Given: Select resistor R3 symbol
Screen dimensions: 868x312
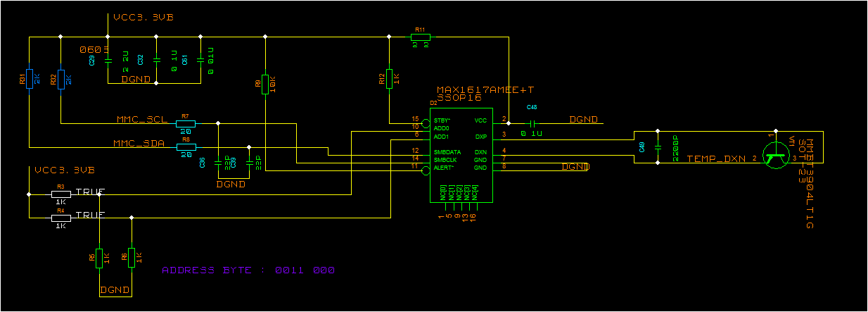Looking at the screenshot, I should [x=61, y=194].
